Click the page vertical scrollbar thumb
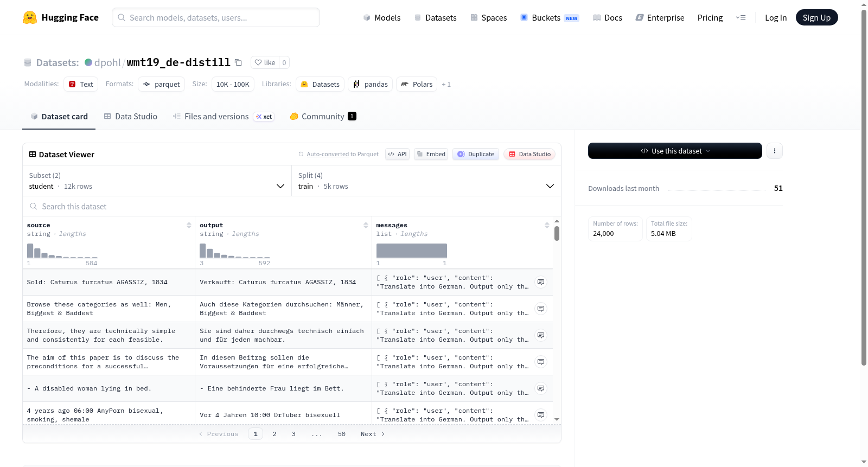Screen dimensions: 868x467 864,188
